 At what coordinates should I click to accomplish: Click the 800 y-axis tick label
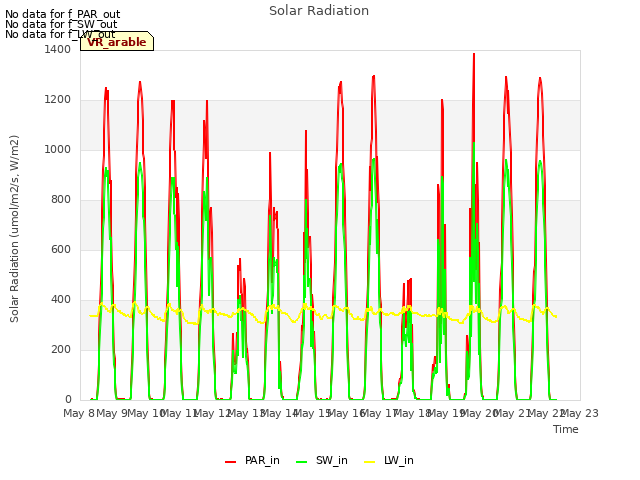[61, 200]
